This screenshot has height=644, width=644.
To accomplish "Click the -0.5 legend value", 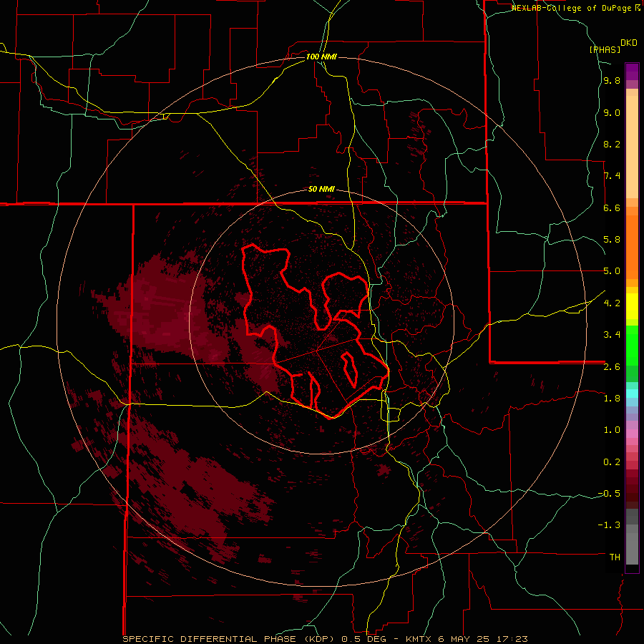I will [609, 494].
